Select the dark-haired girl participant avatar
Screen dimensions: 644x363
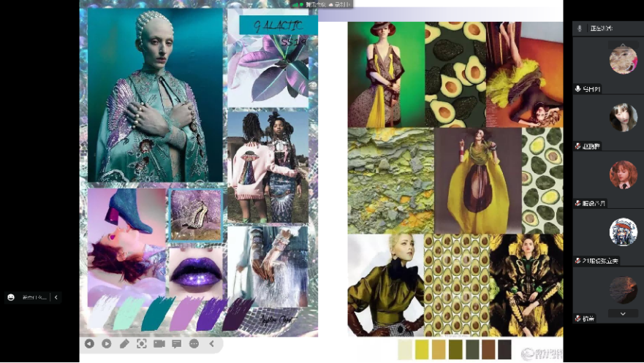point(623,118)
